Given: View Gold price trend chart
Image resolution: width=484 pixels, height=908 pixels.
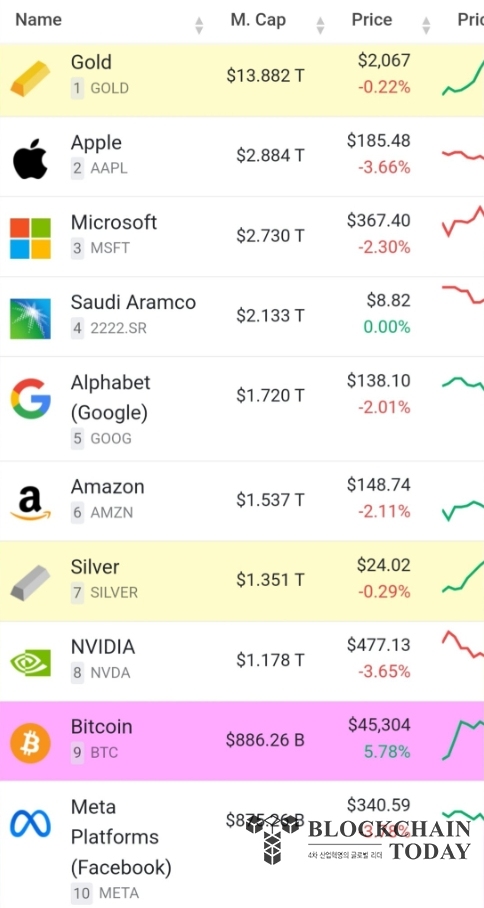Looking at the screenshot, I should point(463,80).
